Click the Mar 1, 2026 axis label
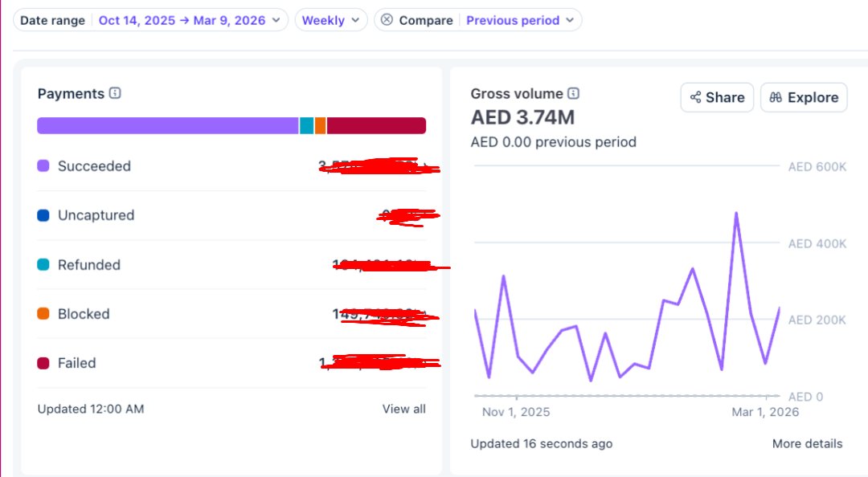The width and height of the screenshot is (868, 477). pyautogui.click(x=765, y=412)
